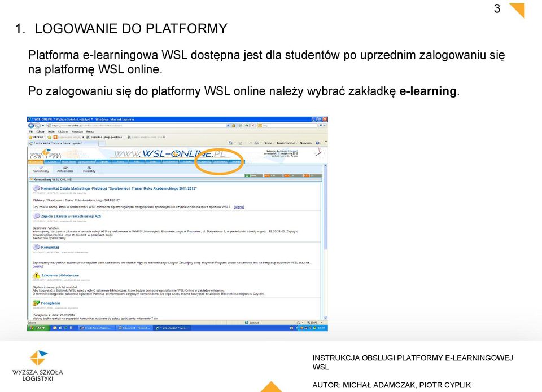This screenshot has width=542, height=392.
Task: Click the system tray clock
Action: (x=321, y=328)
